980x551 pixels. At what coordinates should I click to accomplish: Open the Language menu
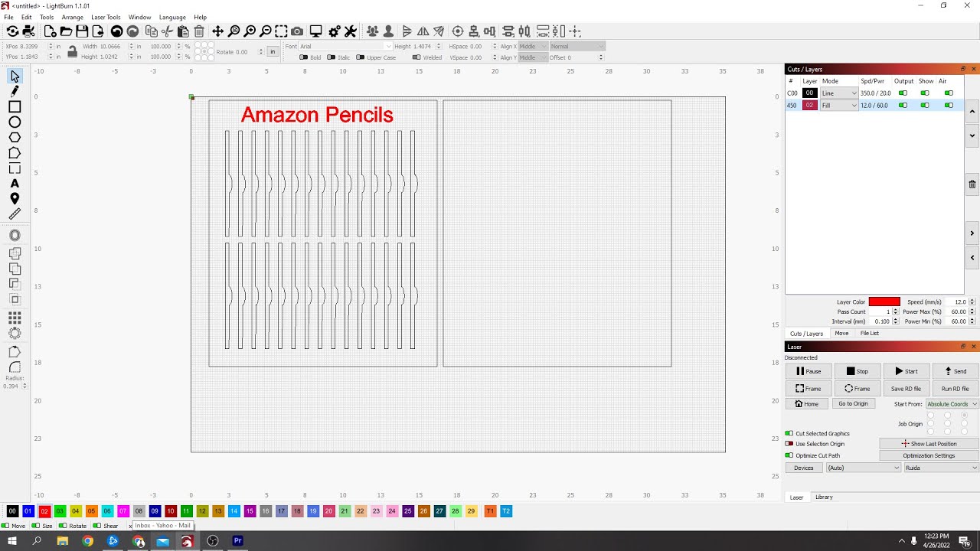pyautogui.click(x=172, y=17)
